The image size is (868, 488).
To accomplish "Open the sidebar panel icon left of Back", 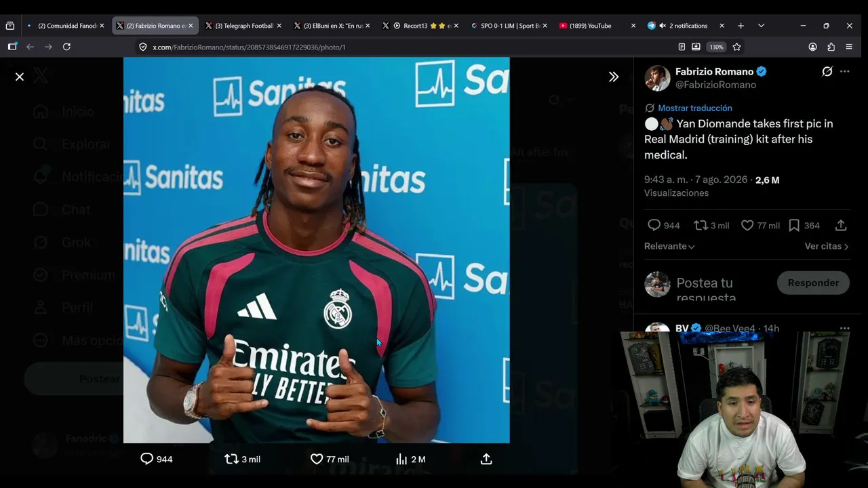I will pyautogui.click(x=12, y=47).
